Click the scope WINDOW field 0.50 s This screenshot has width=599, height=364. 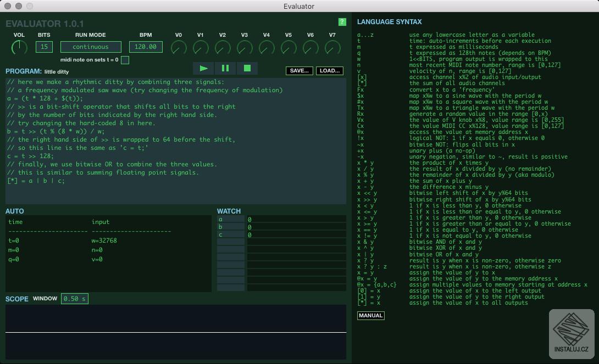point(75,298)
